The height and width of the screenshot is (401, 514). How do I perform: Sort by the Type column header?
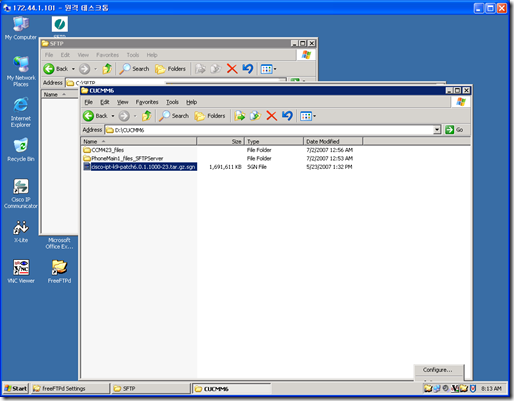click(274, 141)
